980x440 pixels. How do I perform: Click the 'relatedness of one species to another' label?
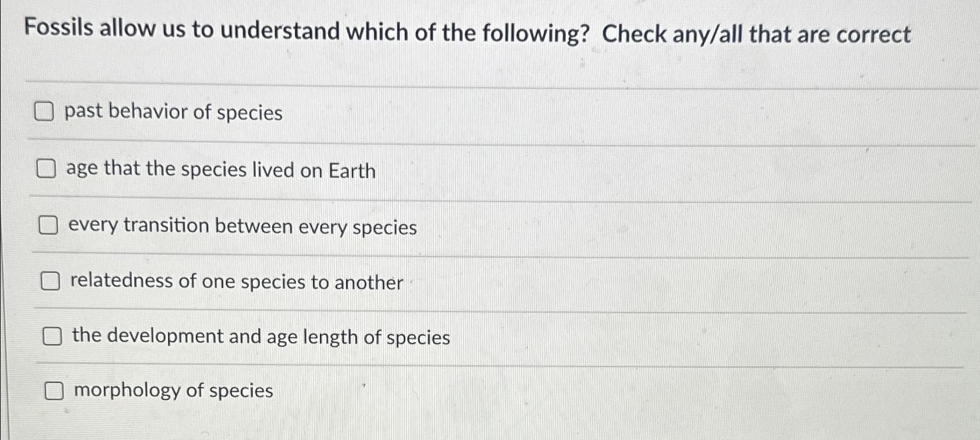pos(236,283)
